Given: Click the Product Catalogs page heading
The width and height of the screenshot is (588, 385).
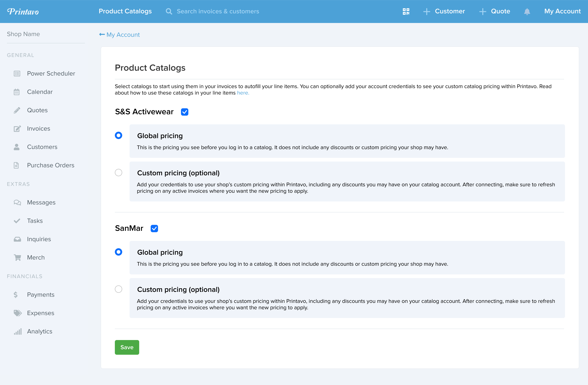Looking at the screenshot, I should pos(150,68).
